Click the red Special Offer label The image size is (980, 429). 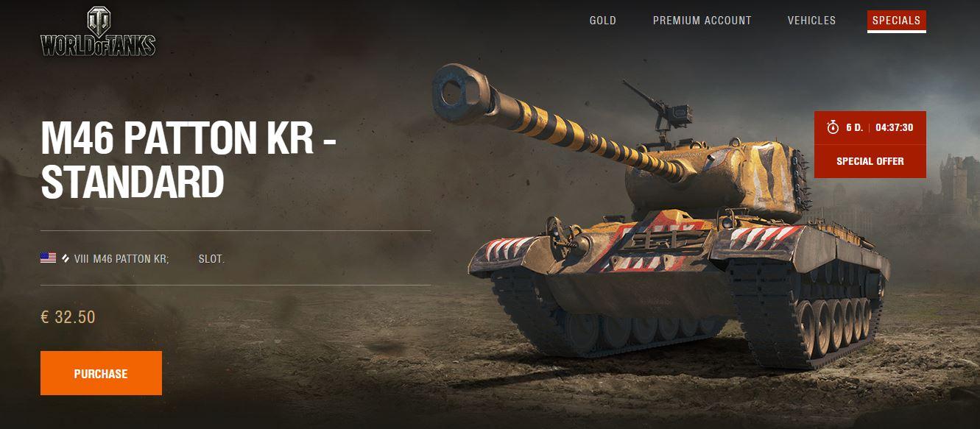click(x=870, y=161)
